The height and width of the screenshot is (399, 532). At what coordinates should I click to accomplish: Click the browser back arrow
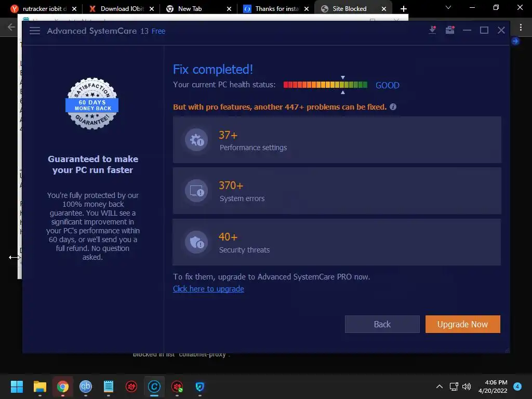coord(11,27)
